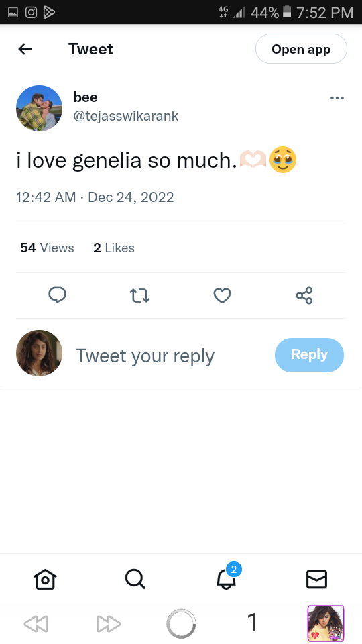Tap the reply speech bubble icon

(x=58, y=295)
